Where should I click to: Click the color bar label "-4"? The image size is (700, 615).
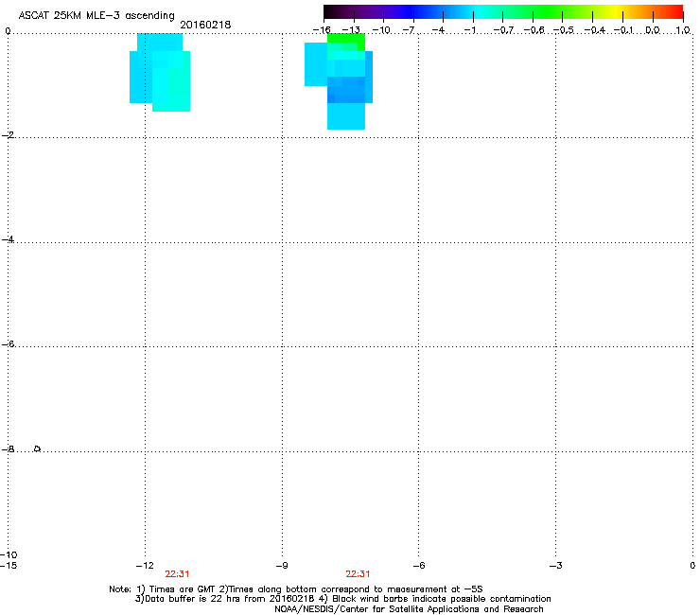(438, 30)
